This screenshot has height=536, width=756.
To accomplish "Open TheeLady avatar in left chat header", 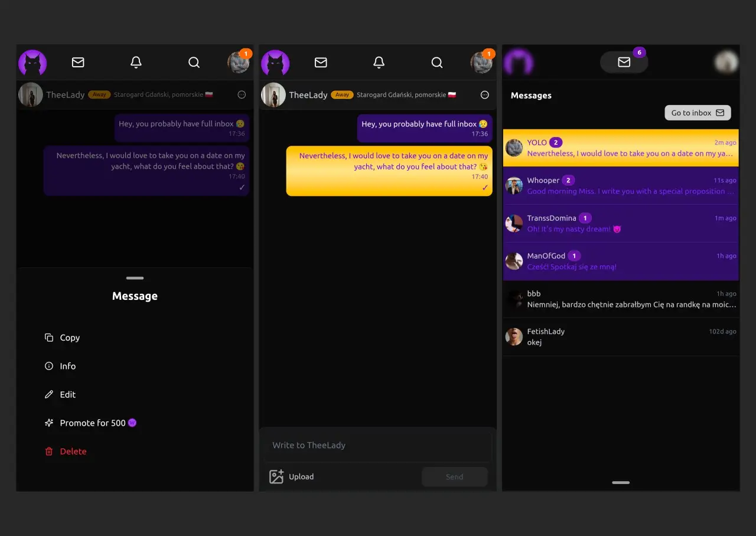I will [x=31, y=94].
